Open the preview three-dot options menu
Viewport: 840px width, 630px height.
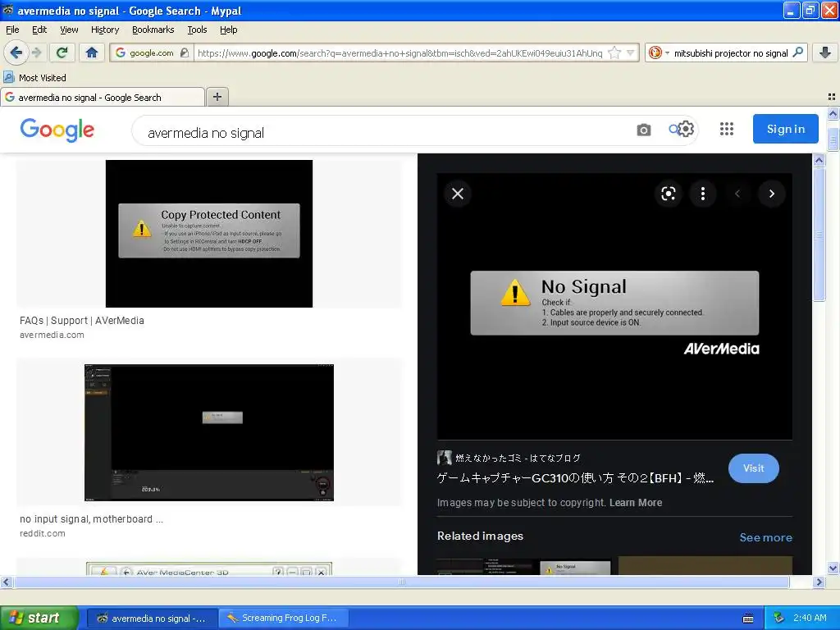[703, 194]
